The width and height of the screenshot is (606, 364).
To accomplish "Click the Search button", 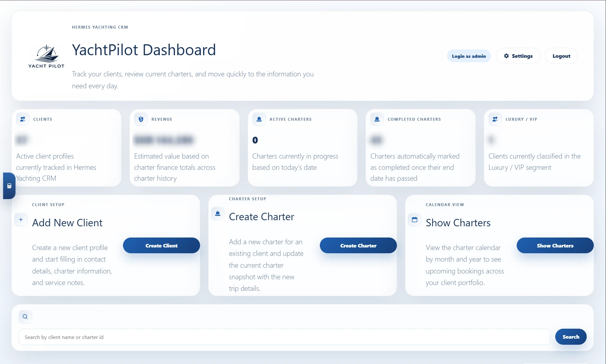I will click(x=571, y=337).
